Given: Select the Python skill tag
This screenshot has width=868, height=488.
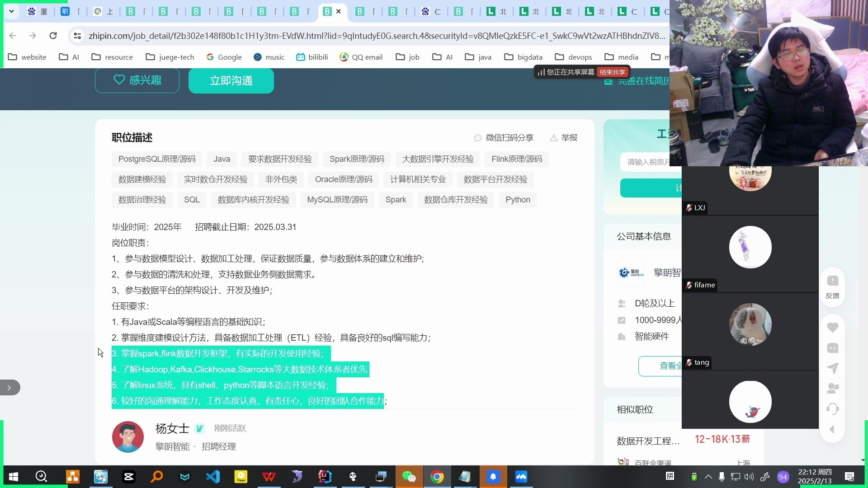Looking at the screenshot, I should 518,200.
